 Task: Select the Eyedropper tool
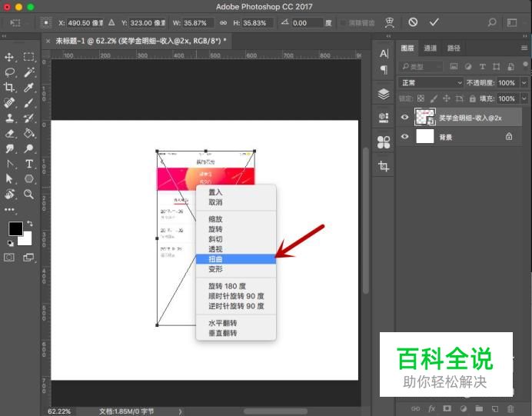coord(29,87)
